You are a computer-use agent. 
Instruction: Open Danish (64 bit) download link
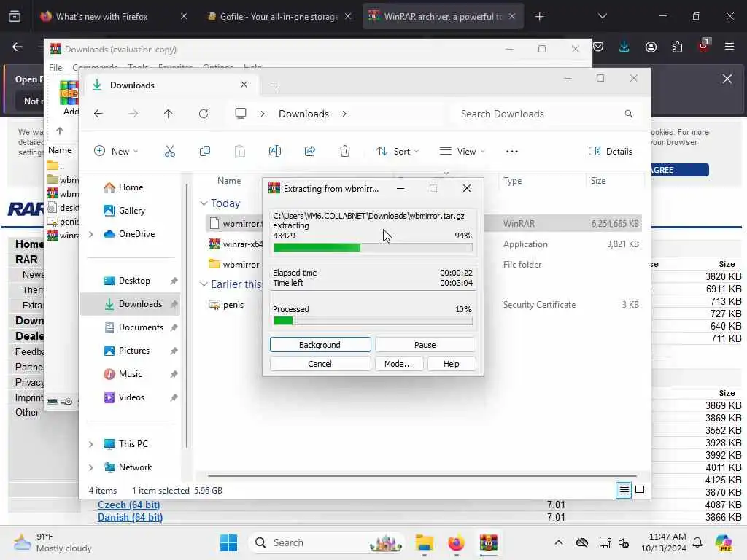[x=130, y=517]
